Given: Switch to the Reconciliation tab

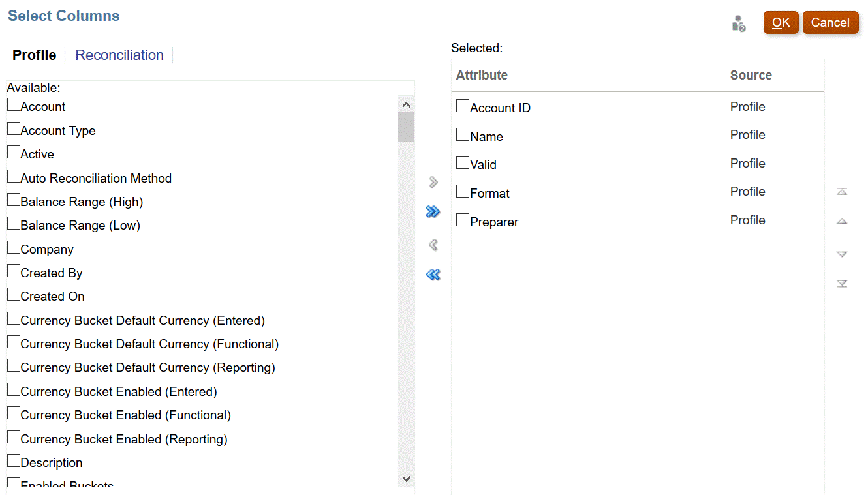Looking at the screenshot, I should point(119,55).
